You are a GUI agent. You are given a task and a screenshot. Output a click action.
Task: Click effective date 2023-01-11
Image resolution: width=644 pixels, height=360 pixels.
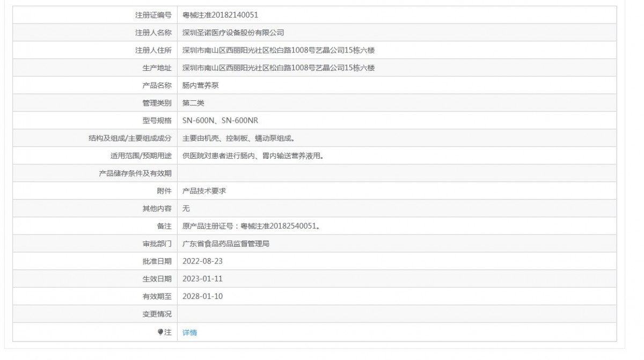pos(202,279)
